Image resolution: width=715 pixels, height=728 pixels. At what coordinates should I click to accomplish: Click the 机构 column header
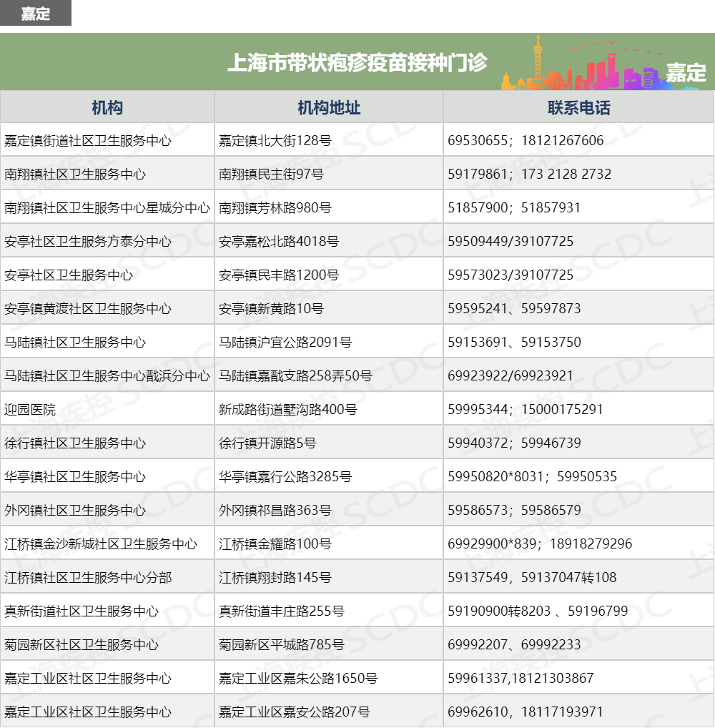[x=107, y=107]
